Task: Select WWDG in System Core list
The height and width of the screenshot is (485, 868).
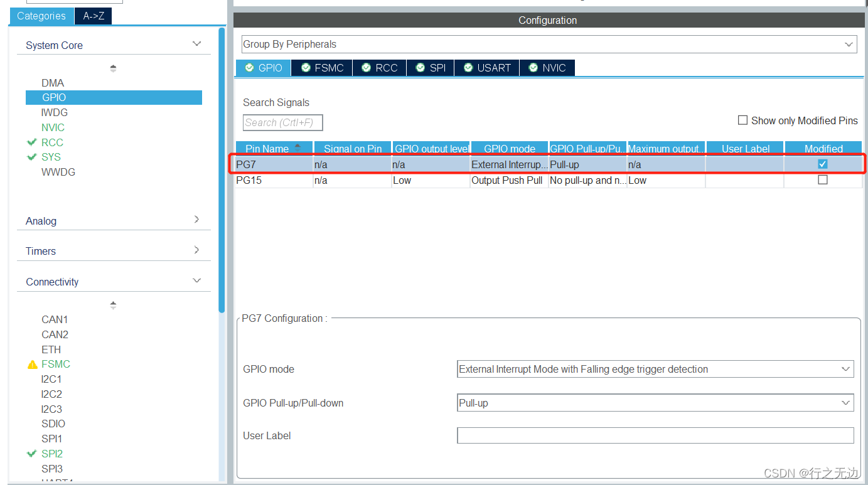Action: tap(58, 172)
